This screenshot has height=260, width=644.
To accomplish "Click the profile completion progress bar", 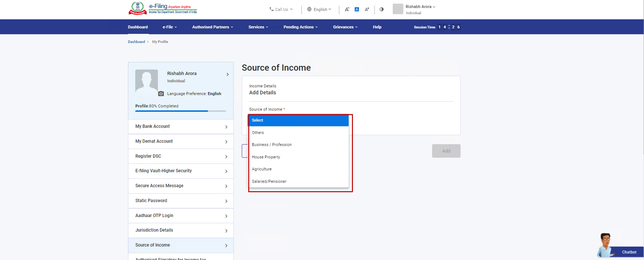I will (x=180, y=111).
